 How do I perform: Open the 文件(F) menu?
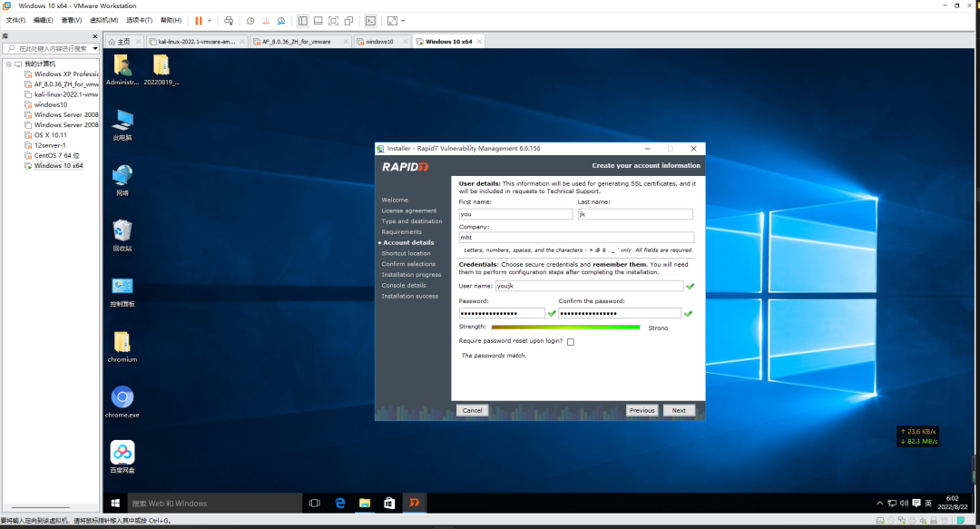pos(15,21)
